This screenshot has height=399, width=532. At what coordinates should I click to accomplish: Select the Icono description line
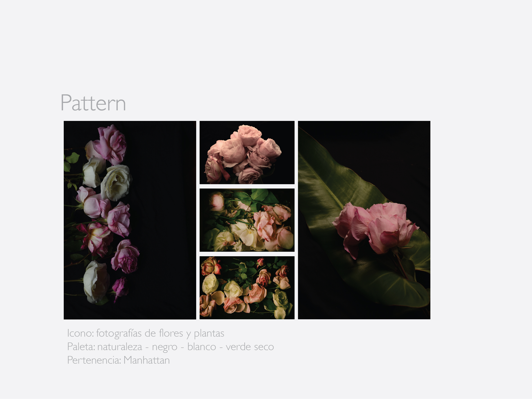pyautogui.click(x=146, y=333)
